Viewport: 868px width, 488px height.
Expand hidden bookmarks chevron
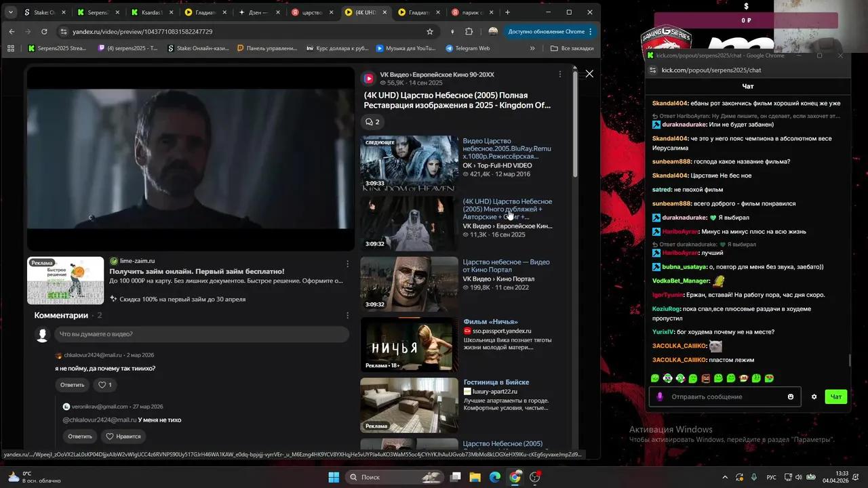[x=532, y=48]
